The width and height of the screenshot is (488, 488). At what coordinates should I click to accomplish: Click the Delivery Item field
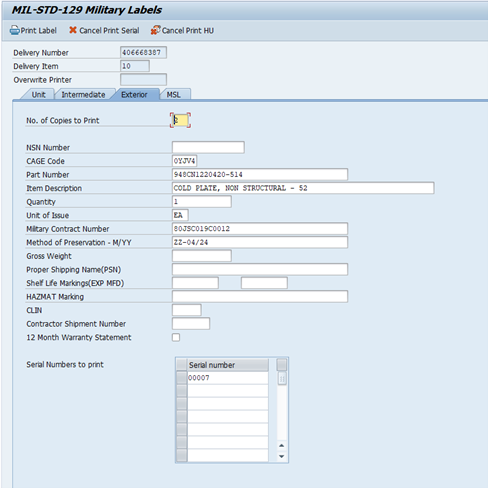pyautogui.click(x=135, y=66)
